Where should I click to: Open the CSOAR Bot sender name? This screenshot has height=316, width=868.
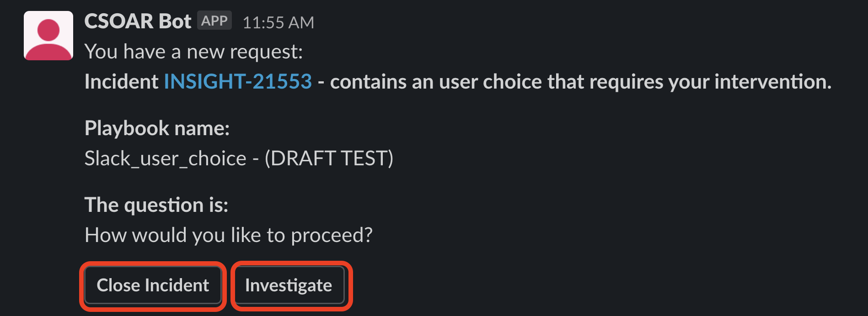click(138, 21)
